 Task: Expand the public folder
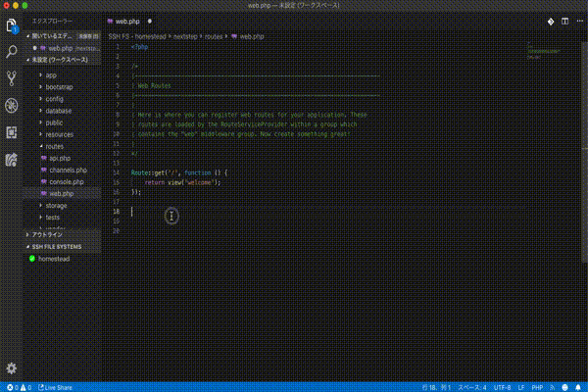tap(54, 122)
